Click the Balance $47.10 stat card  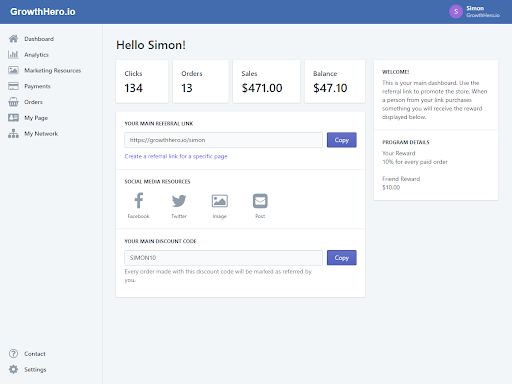335,82
